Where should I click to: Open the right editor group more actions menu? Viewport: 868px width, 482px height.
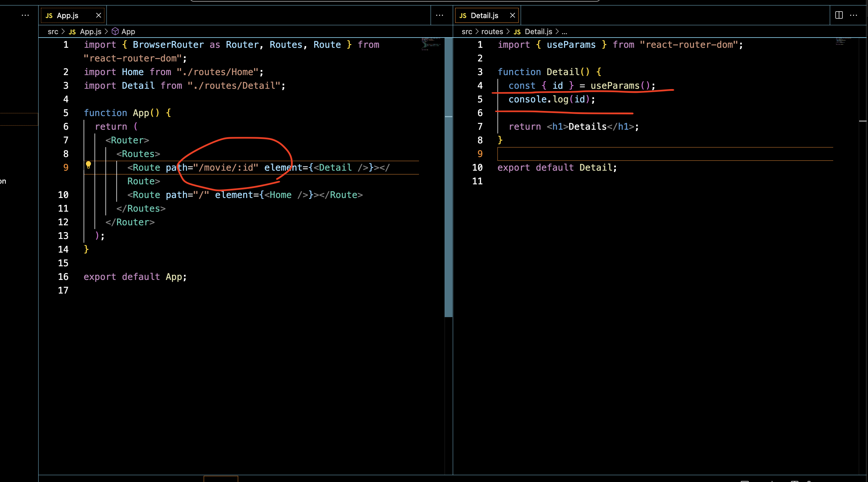(x=853, y=15)
